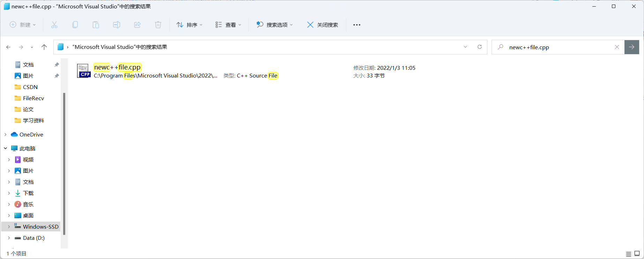The width and height of the screenshot is (644, 259).
Task: Click the Cut scissors icon
Action: coord(54,25)
